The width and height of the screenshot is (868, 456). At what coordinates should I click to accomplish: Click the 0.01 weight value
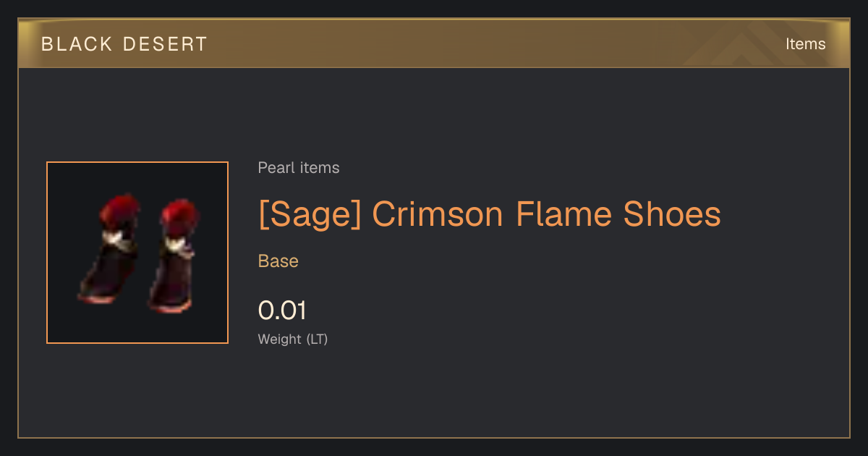(x=282, y=311)
